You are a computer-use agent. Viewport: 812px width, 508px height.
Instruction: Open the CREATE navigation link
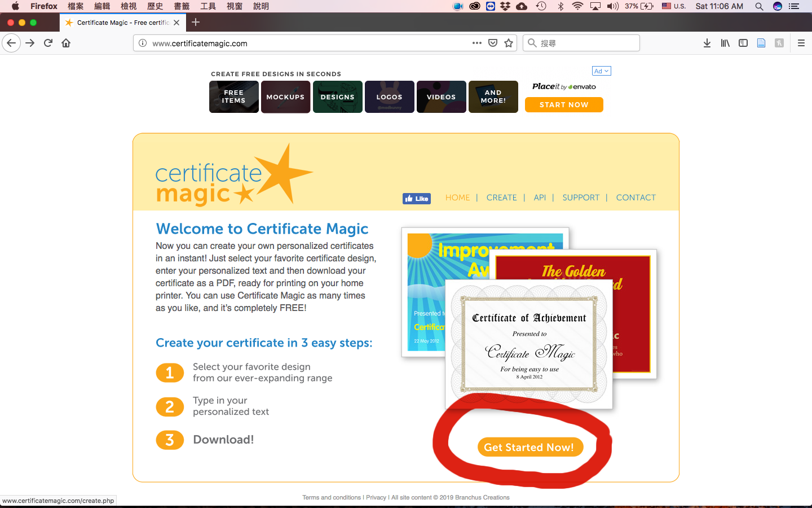click(501, 198)
